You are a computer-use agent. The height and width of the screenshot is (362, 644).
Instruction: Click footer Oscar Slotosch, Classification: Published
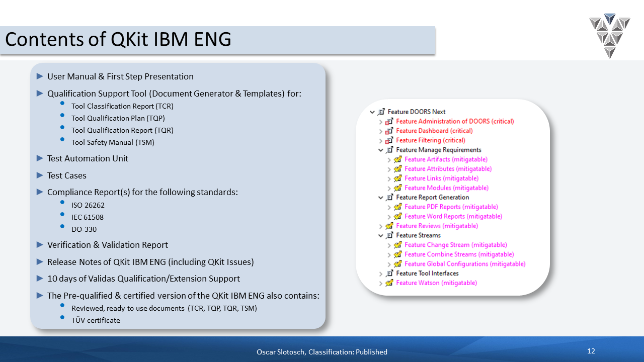[x=322, y=352]
